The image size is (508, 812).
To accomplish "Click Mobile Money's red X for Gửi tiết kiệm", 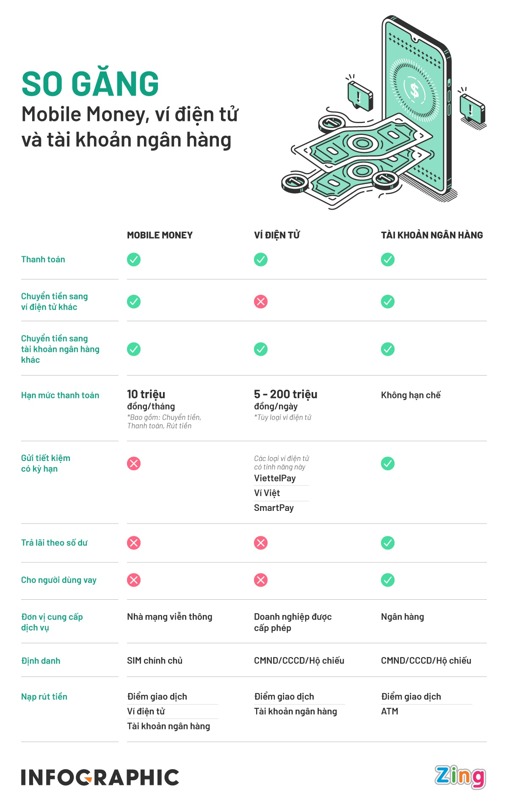I will point(134,464).
